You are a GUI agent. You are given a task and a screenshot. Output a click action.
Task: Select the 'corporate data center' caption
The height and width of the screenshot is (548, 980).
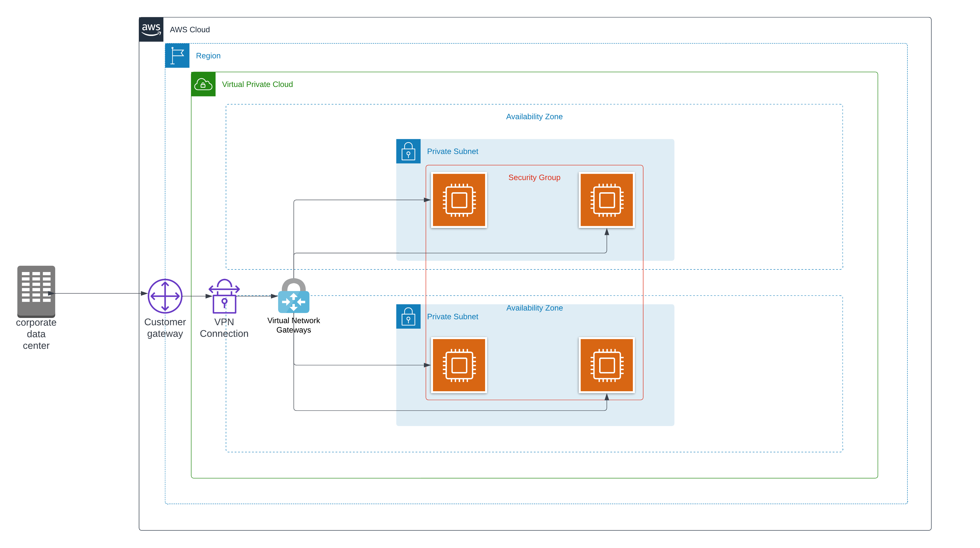coord(36,334)
